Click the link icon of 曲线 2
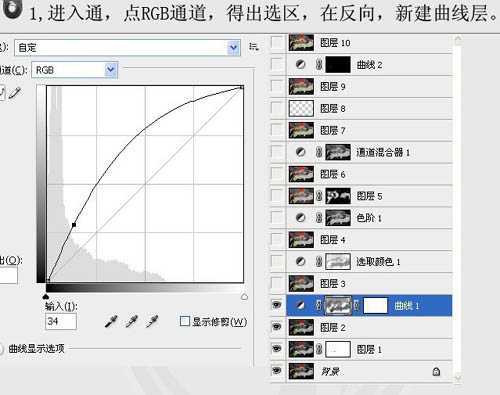500x395 pixels. pyautogui.click(x=319, y=65)
